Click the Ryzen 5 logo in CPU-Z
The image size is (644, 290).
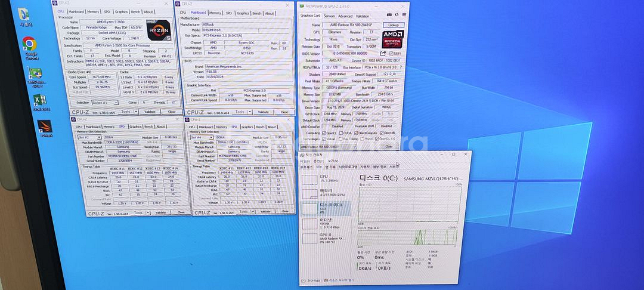click(159, 30)
